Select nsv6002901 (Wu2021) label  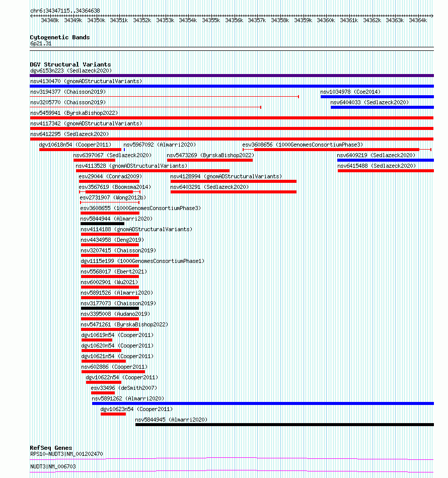[109, 282]
